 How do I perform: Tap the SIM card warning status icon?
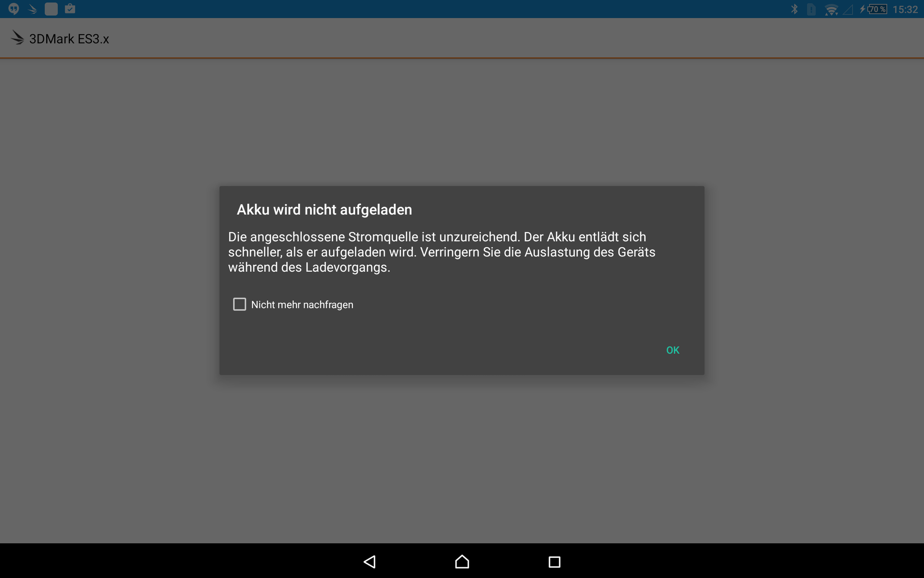[x=811, y=9]
